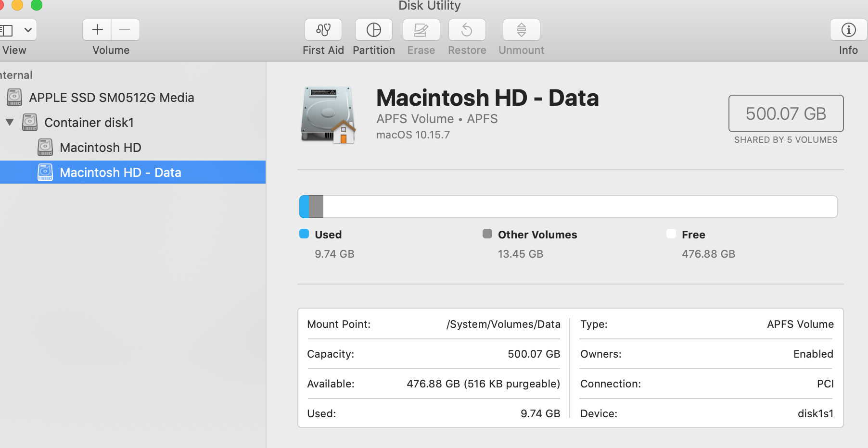Click the Macintosh HD - Data heading
Image resolution: width=868 pixels, height=448 pixels.
tap(487, 98)
